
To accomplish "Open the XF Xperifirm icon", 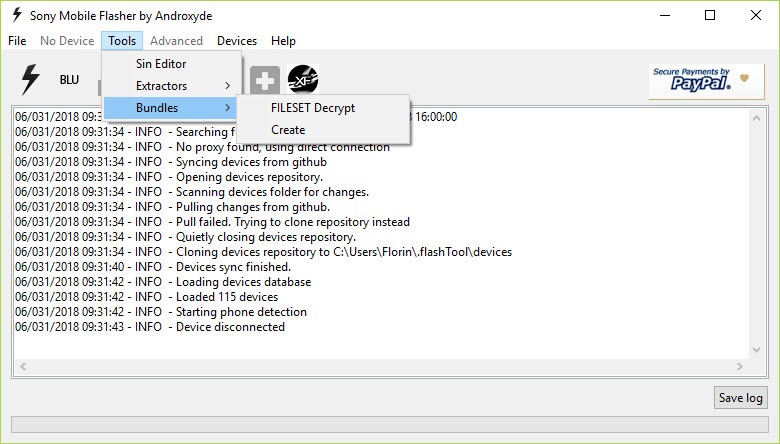I will point(303,80).
